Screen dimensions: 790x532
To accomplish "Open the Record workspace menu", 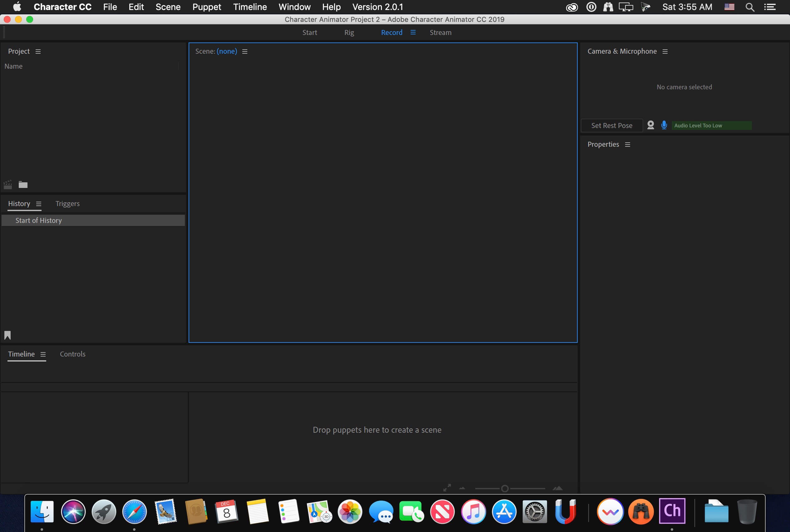I will click(x=413, y=32).
